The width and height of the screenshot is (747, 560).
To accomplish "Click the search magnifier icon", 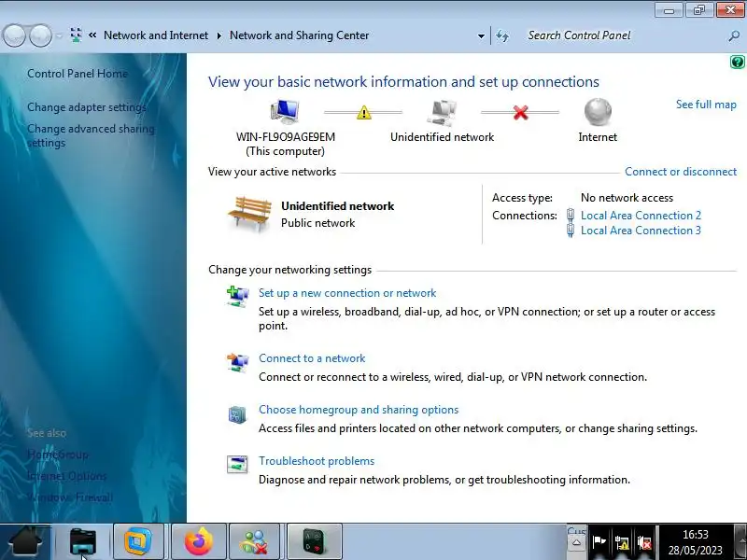I will point(734,35).
